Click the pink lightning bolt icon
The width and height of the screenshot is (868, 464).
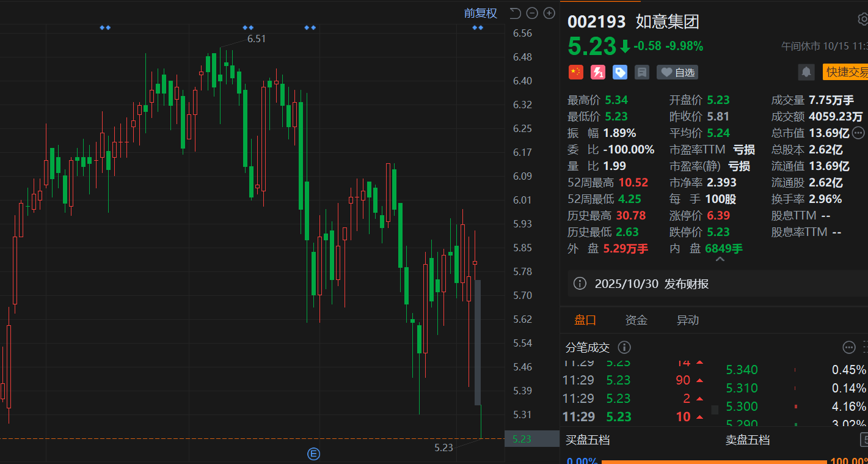pos(598,72)
